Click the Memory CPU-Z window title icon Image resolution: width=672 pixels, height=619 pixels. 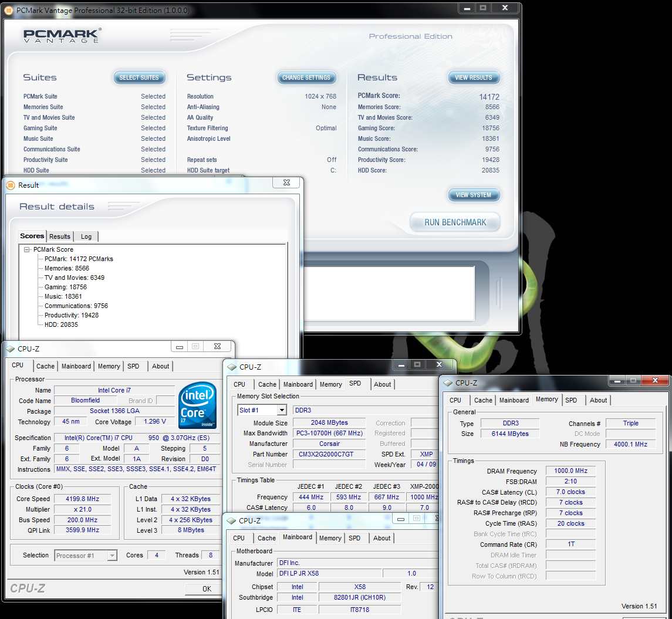[448, 383]
